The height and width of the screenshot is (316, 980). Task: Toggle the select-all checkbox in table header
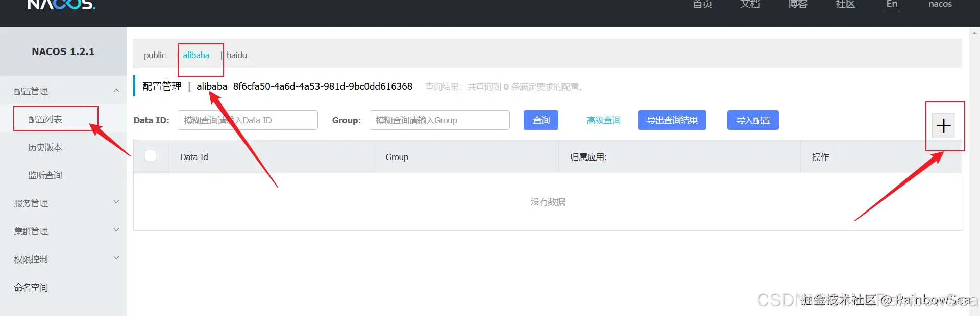(x=151, y=155)
